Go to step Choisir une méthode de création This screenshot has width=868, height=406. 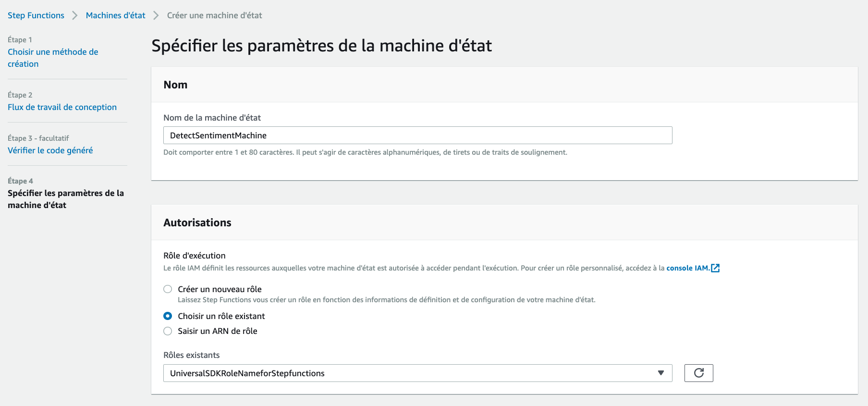(53, 58)
